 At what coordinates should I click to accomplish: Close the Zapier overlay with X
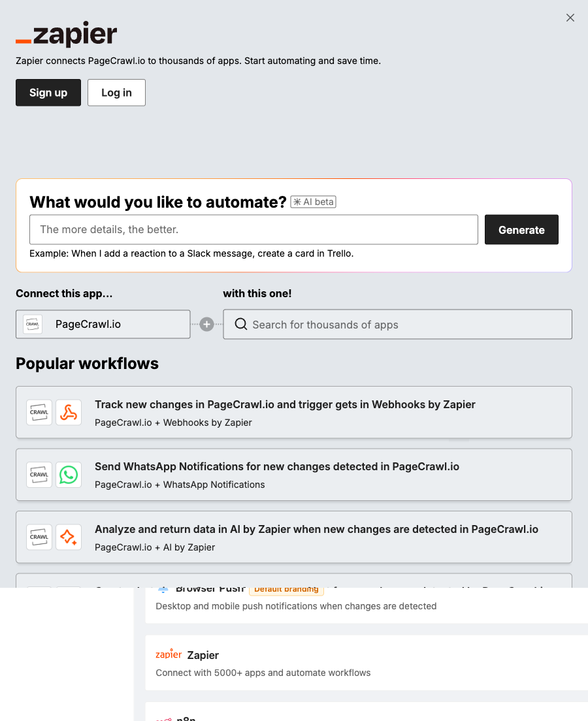tap(570, 18)
